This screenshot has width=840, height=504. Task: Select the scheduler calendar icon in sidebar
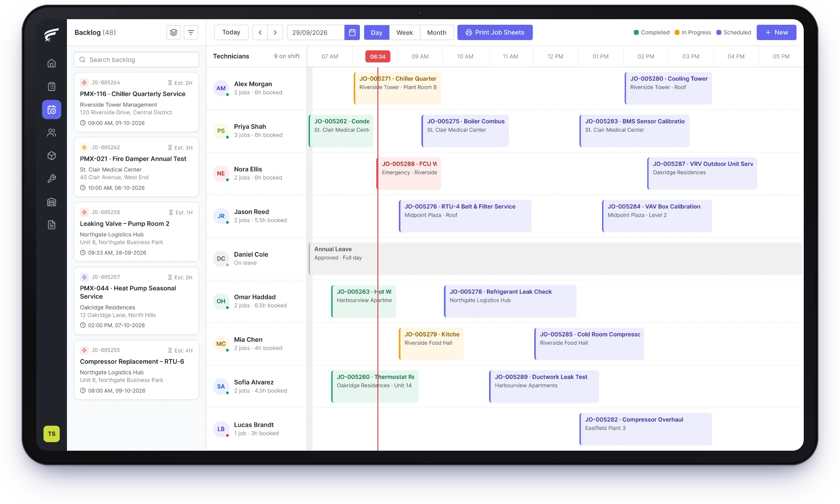[x=52, y=110]
